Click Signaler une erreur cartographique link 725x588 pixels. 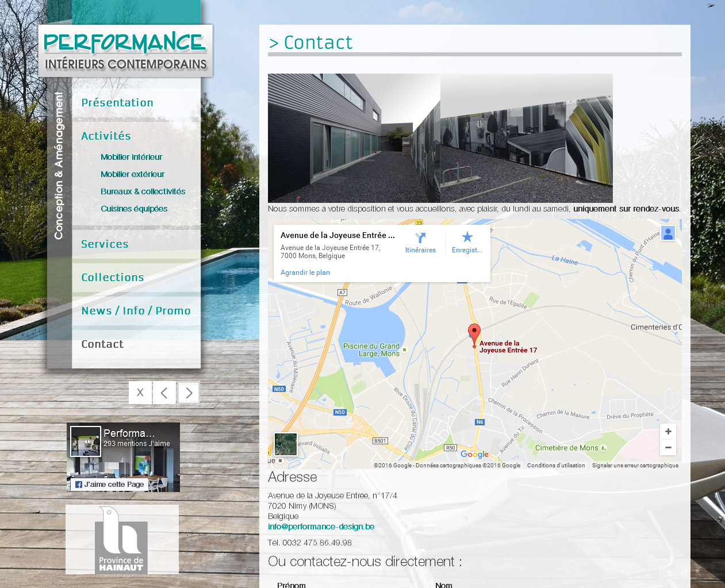635,466
